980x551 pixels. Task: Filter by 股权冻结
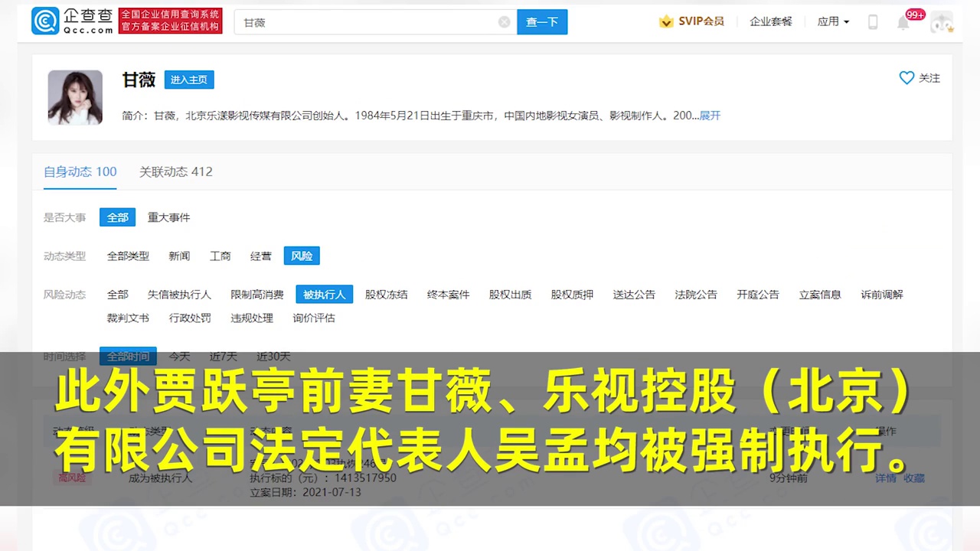point(387,294)
